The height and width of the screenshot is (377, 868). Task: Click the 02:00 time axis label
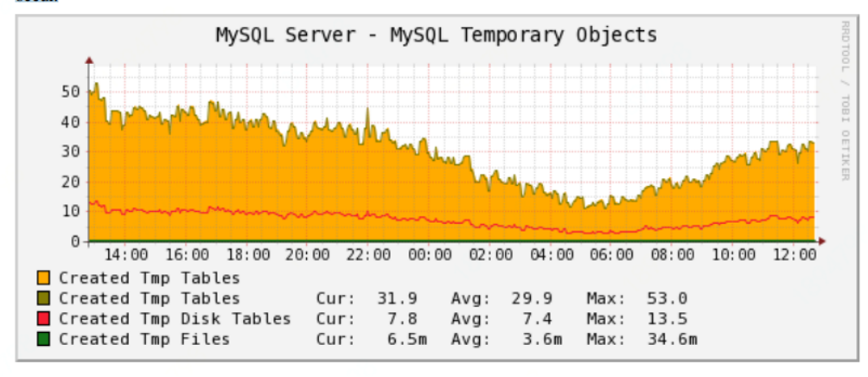[x=493, y=255]
